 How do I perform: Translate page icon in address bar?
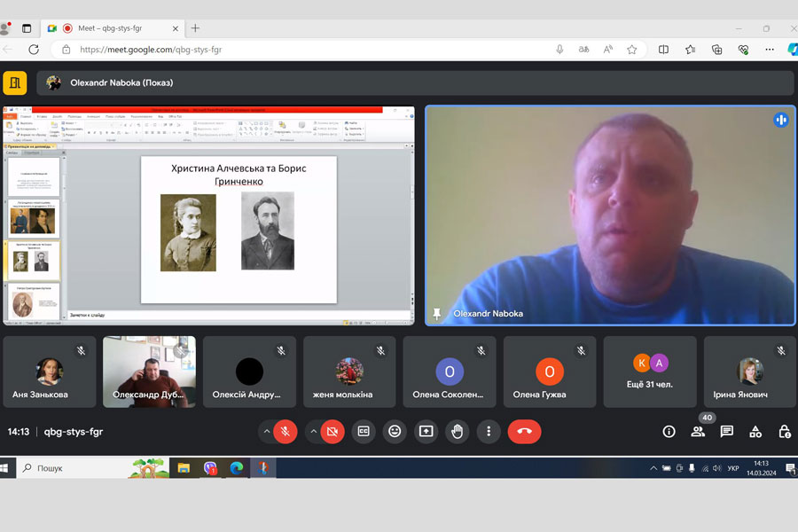583,50
